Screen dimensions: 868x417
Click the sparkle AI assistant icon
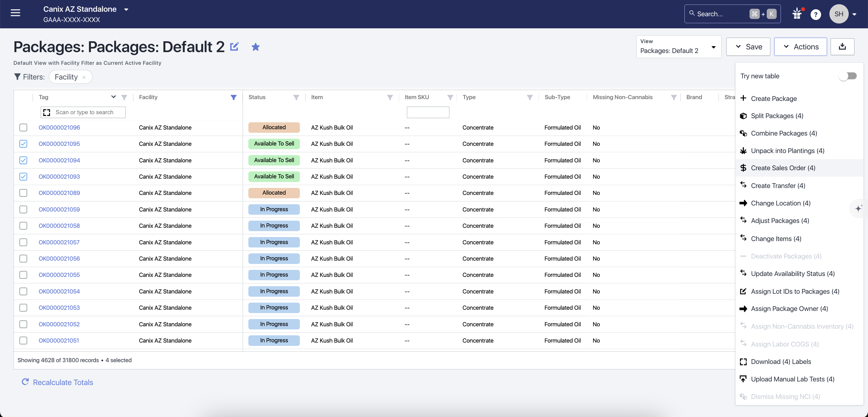tap(859, 208)
